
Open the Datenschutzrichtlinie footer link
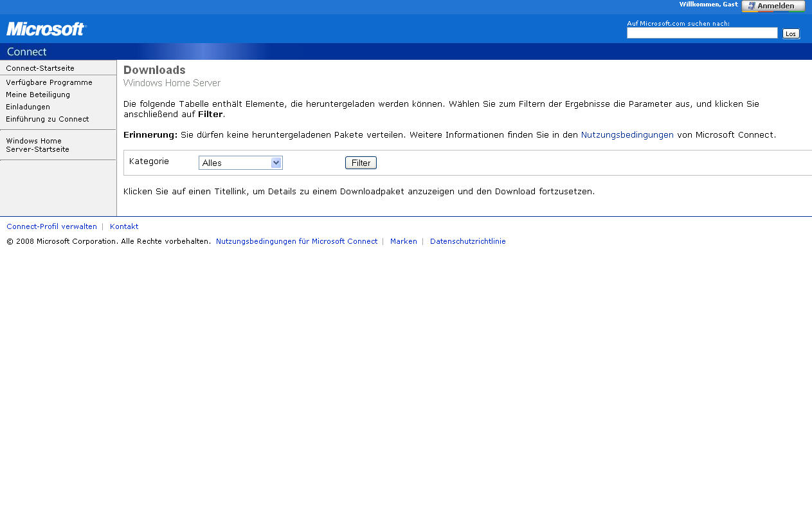(x=467, y=241)
